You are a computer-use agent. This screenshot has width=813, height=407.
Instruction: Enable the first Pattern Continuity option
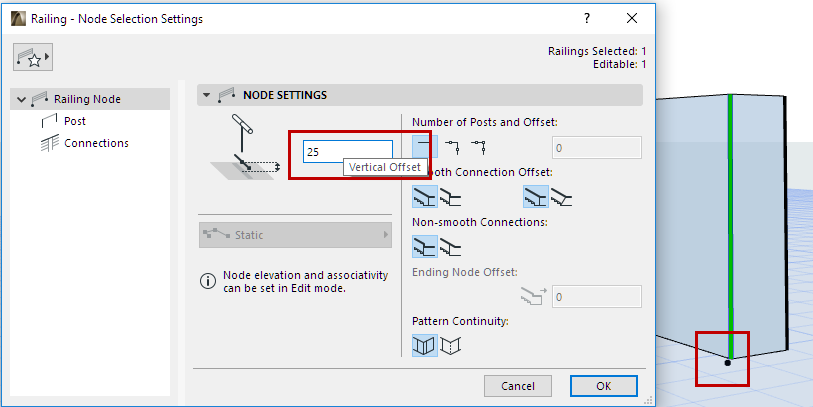coord(424,346)
